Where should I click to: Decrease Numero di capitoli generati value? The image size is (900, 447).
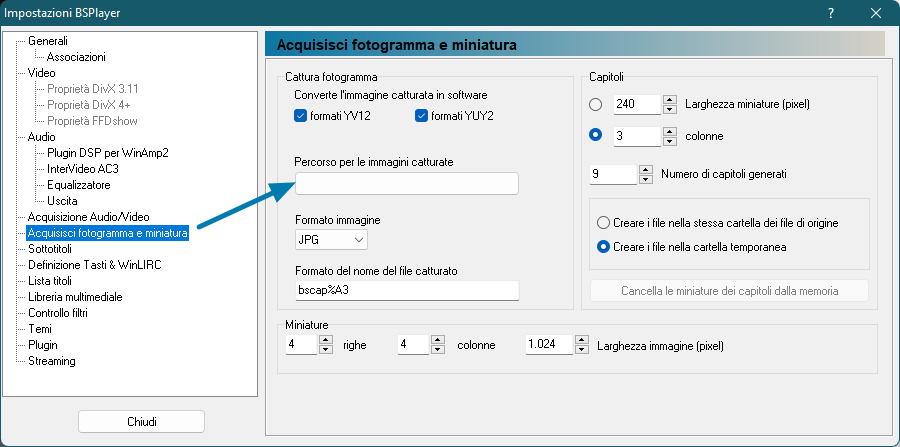646,179
